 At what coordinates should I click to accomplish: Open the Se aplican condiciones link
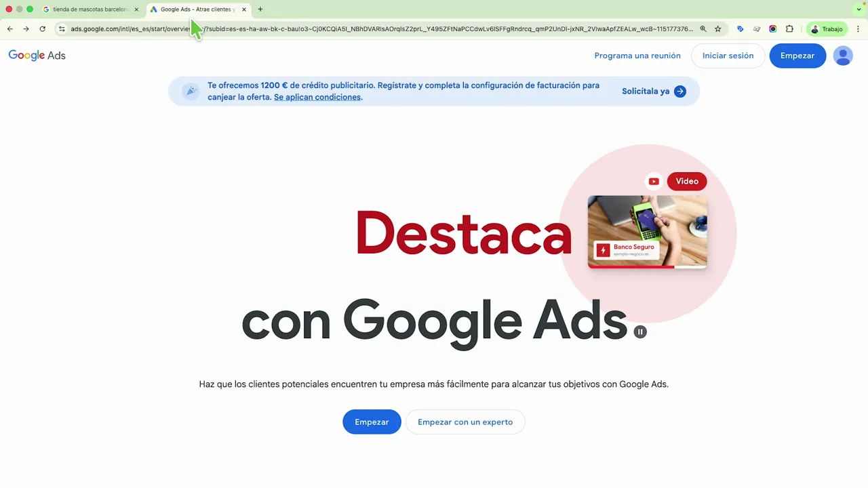tap(317, 97)
